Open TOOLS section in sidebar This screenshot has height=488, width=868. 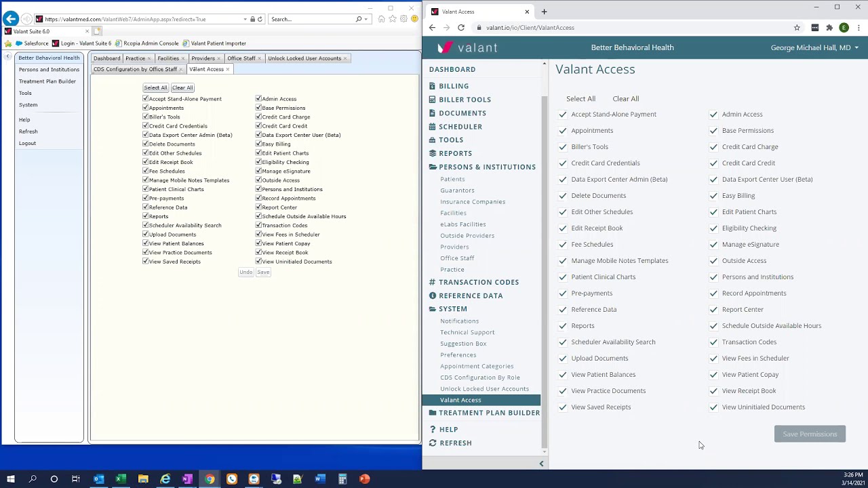point(451,140)
